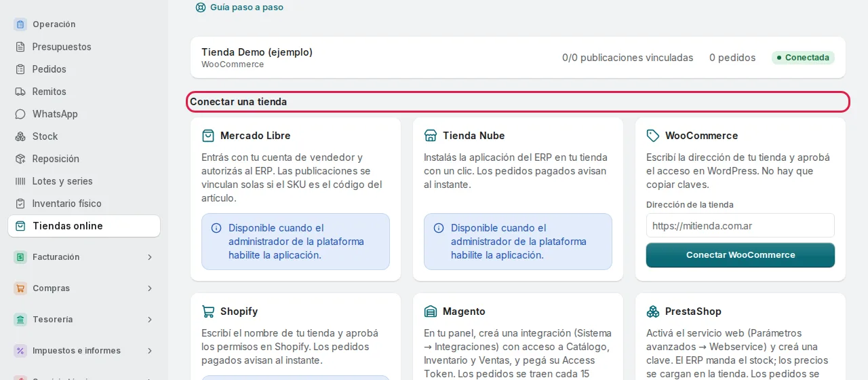Navigate to Stock in the sidebar
Viewport: 868px width, 380px height.
pyautogui.click(x=84, y=136)
